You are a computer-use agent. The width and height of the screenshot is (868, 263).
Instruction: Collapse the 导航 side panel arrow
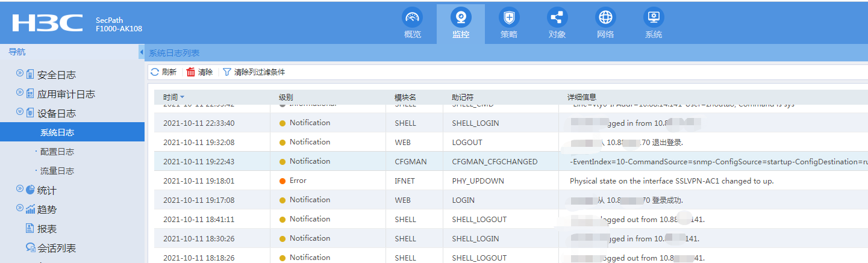[x=142, y=52]
